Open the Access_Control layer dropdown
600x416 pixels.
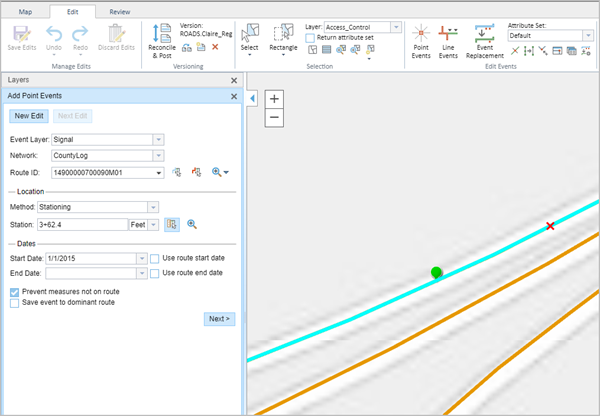(x=397, y=26)
